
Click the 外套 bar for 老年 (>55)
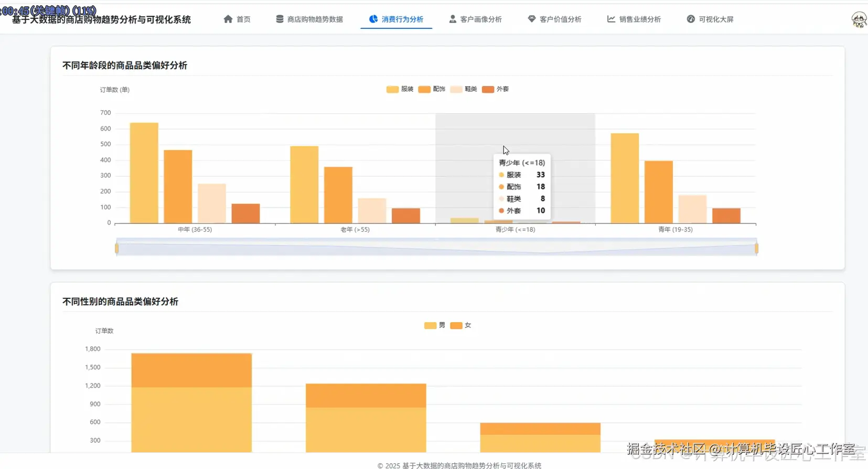[406, 216]
